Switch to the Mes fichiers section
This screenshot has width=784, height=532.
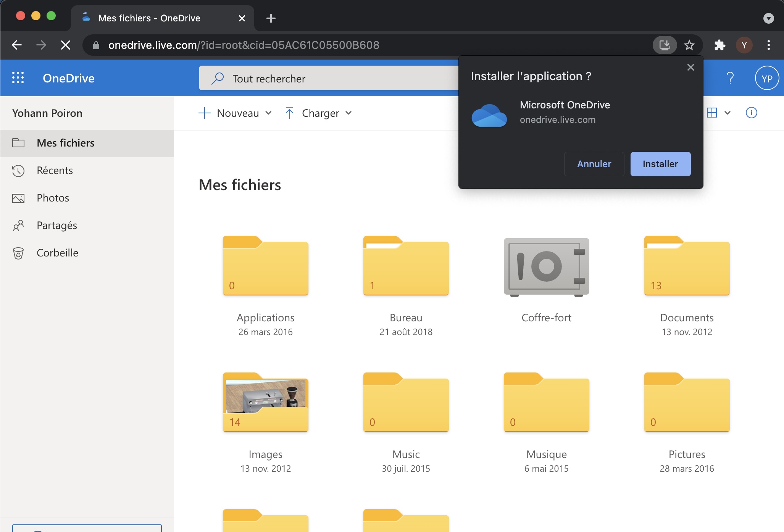pyautogui.click(x=65, y=143)
